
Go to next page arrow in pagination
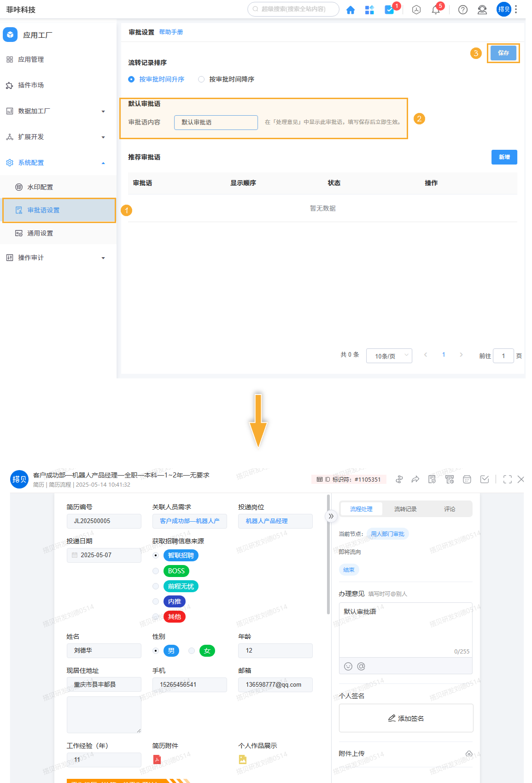coord(461,355)
